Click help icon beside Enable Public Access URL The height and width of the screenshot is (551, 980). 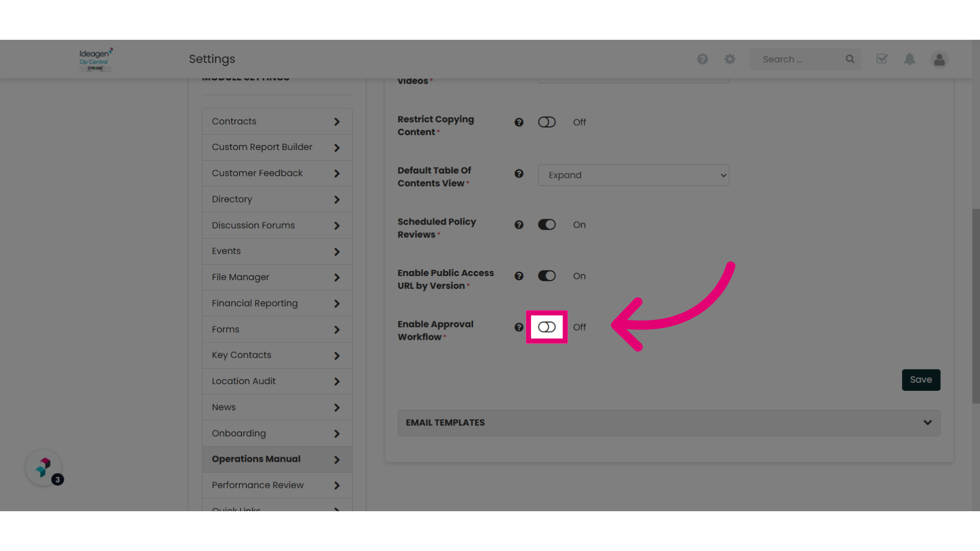click(519, 276)
